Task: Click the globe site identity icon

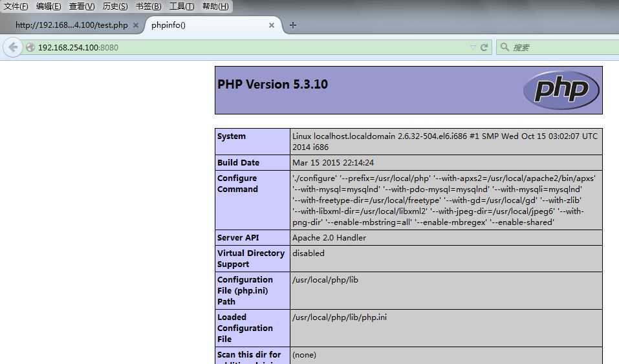Action: (x=30, y=47)
